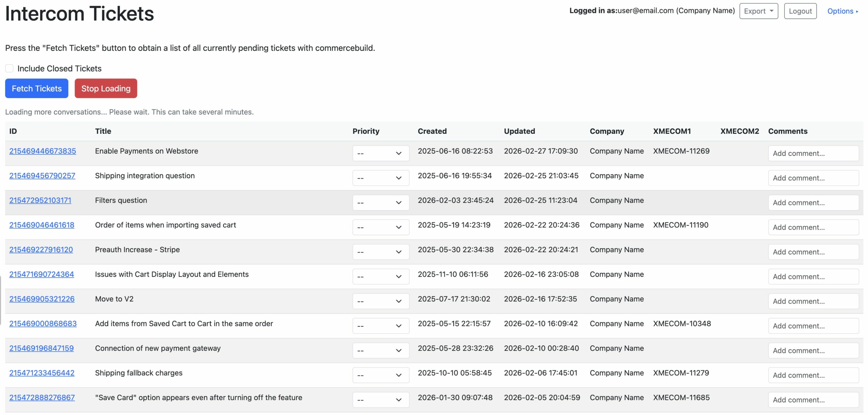868x415 pixels.
Task: Click the Fetch Tickets button
Action: 37,88
